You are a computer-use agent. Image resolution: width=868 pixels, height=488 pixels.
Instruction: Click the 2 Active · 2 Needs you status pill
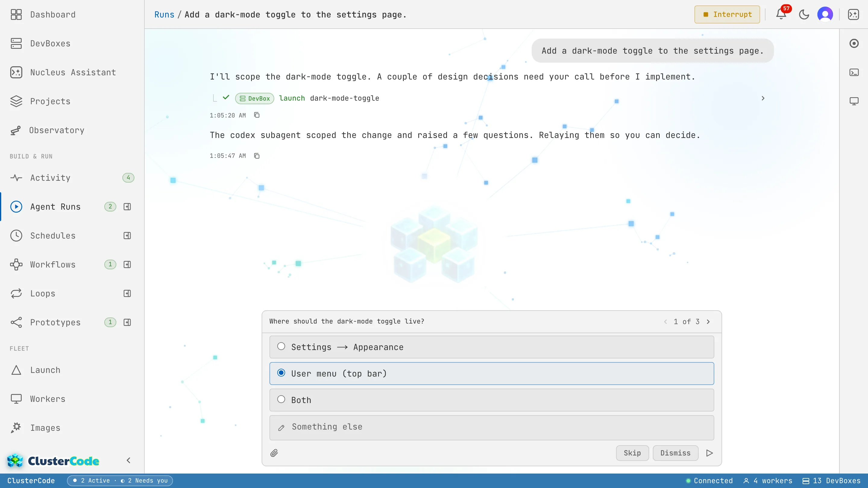coord(120,480)
